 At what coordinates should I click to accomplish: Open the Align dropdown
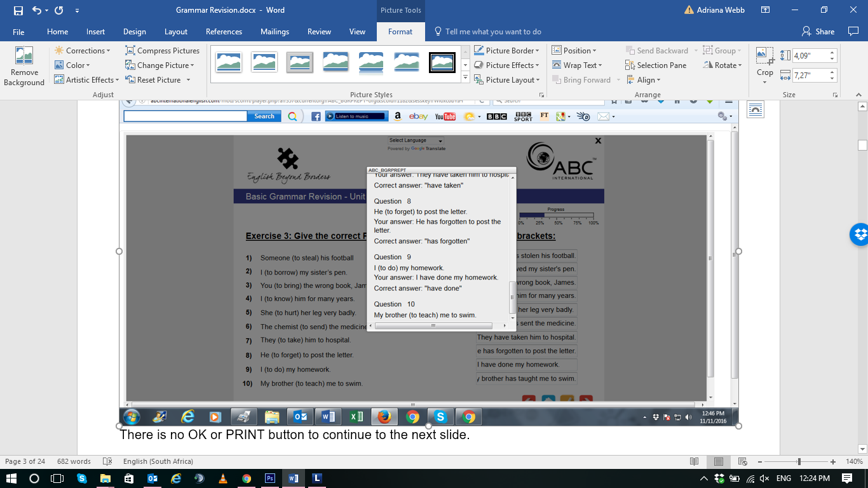643,80
